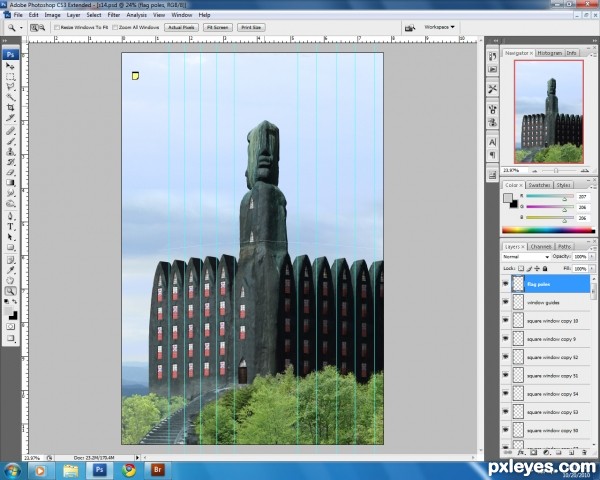Hide the flag poles layer
Image resolution: width=600 pixels, height=480 pixels.
point(505,284)
